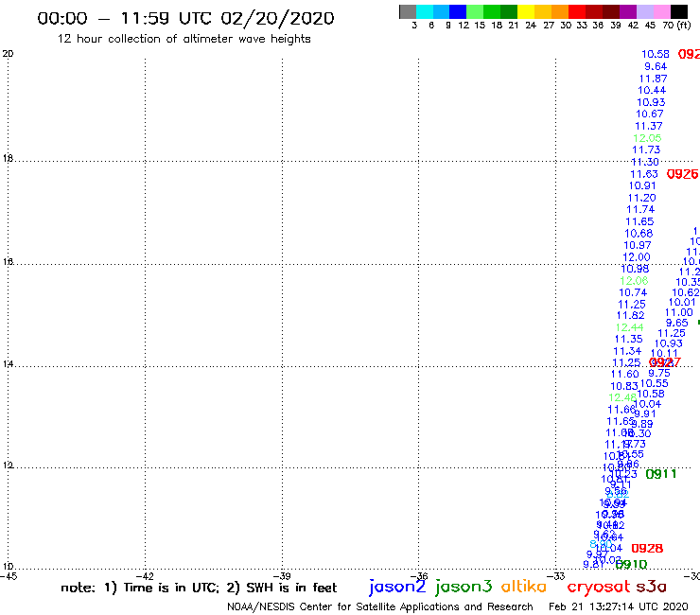Click the 9.65 wave height value
Screen dimensions: 700x615
pos(676,323)
